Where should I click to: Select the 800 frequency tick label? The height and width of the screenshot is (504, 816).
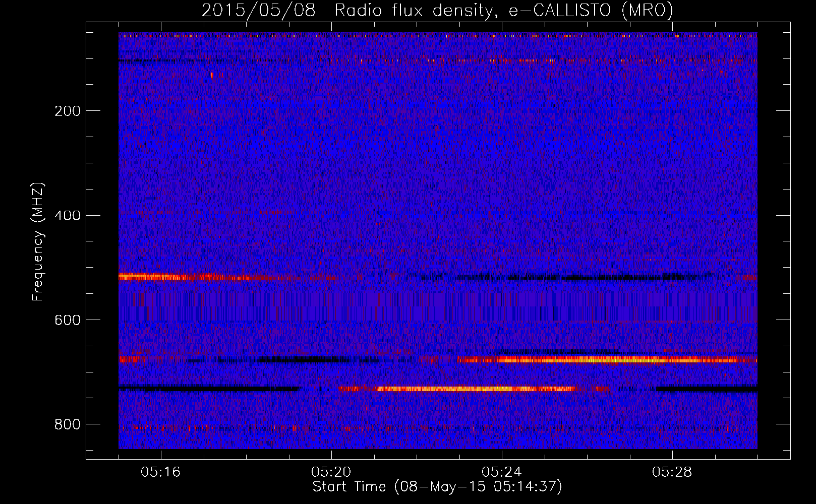(68, 424)
